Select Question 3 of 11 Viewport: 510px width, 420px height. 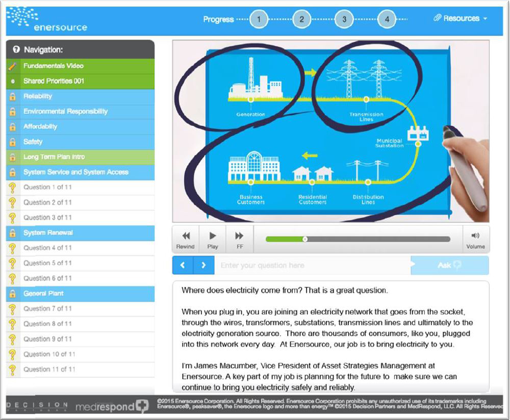(81, 218)
